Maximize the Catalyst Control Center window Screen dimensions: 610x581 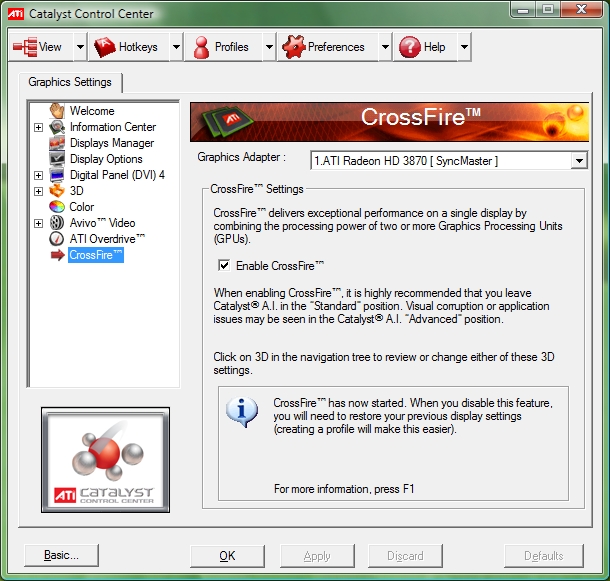click(548, 10)
